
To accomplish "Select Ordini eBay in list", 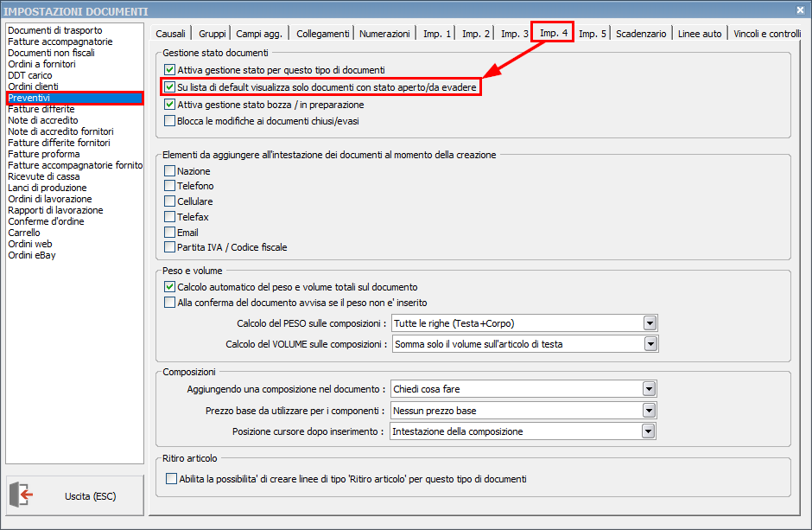I will pyautogui.click(x=74, y=255).
